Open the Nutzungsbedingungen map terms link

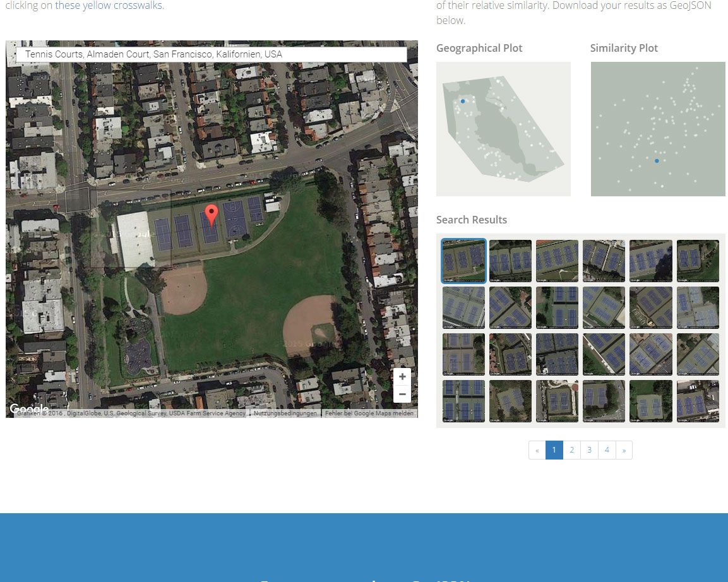285,413
